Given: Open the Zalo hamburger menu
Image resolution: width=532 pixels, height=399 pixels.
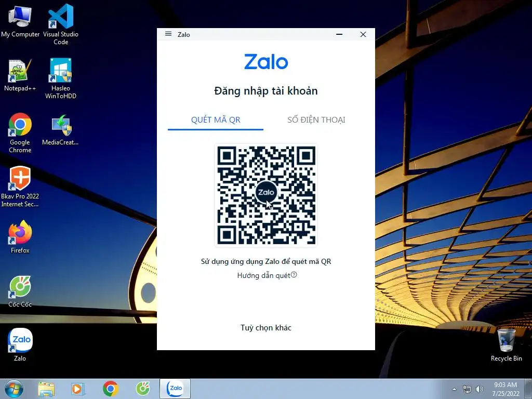Looking at the screenshot, I should [x=168, y=34].
